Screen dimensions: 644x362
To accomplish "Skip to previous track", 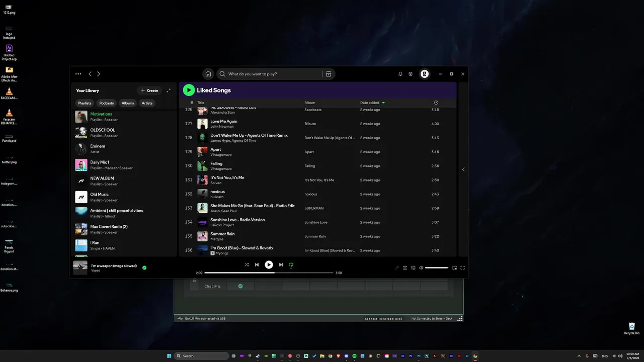I will [x=257, y=265].
